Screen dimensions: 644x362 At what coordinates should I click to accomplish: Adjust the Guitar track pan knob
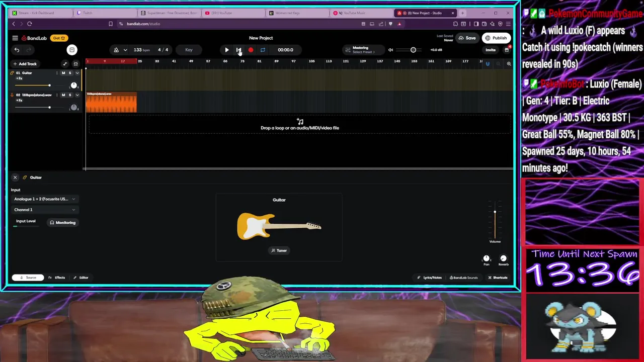point(73,85)
